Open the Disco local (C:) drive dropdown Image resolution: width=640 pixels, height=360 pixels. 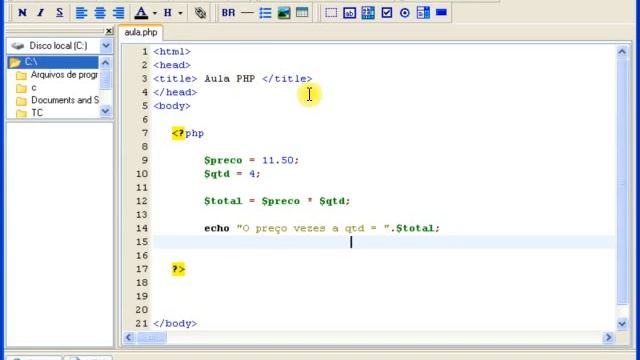pyautogui.click(x=106, y=46)
